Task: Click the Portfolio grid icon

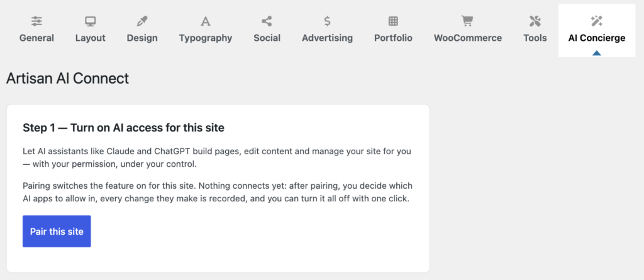Action: click(393, 21)
